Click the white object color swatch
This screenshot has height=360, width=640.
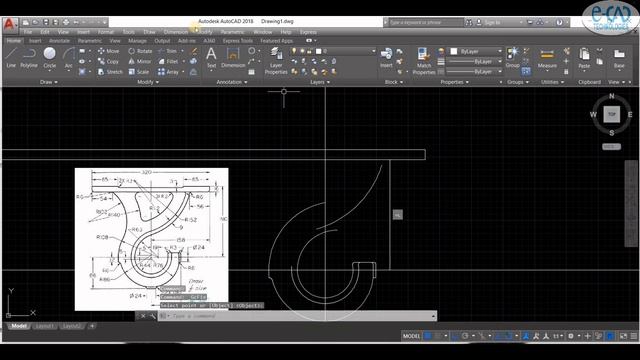[454, 51]
